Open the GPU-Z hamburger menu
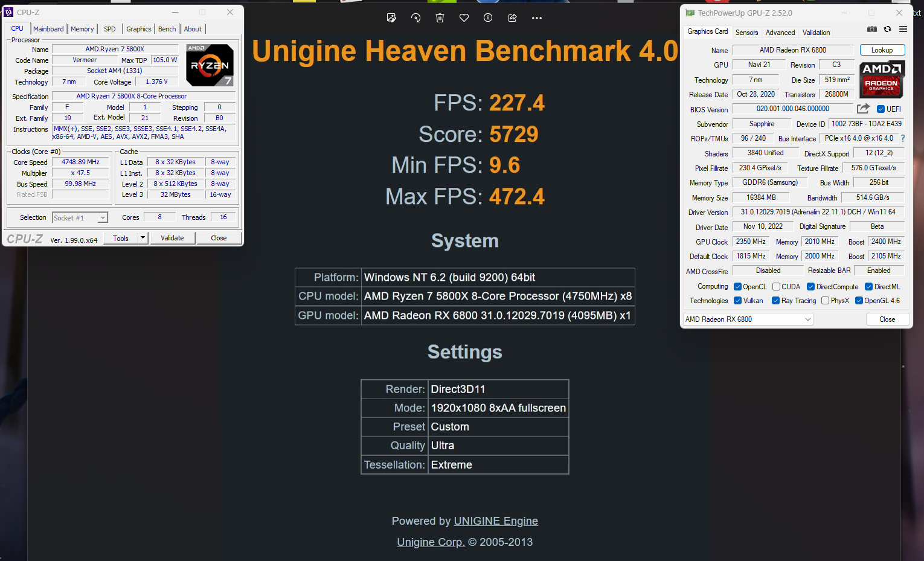924x561 pixels. 903,29
